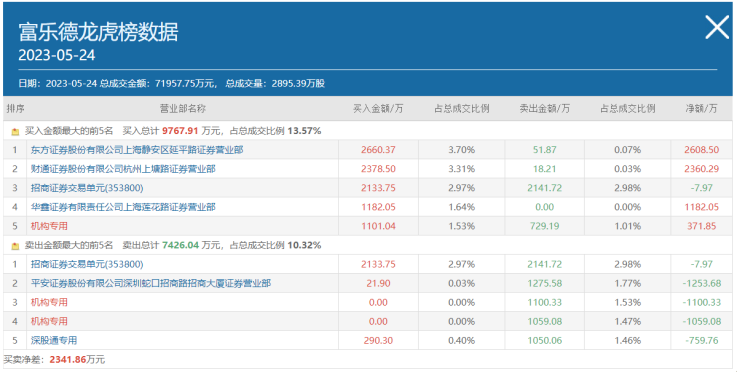
Task: Select the sell amount 1059.08
Action: [x=545, y=322]
